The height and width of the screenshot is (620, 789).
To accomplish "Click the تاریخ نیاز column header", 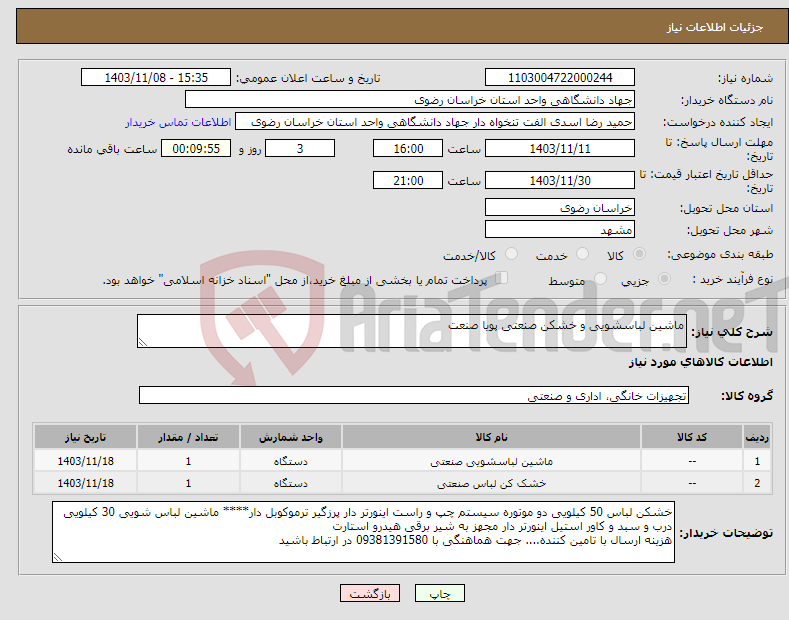I will pyautogui.click(x=86, y=437).
